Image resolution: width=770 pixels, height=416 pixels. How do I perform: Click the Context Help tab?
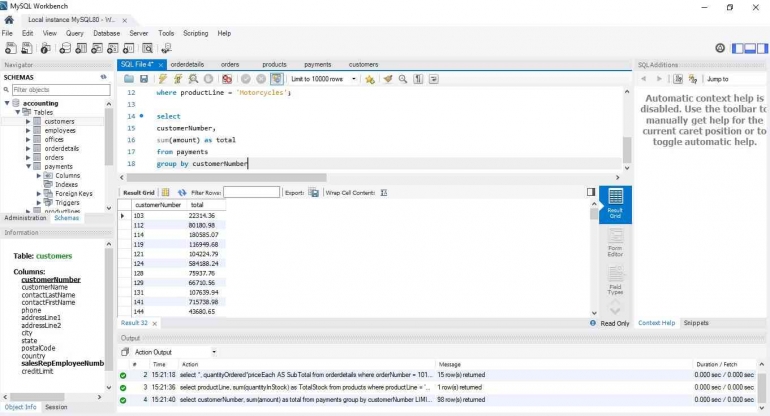pos(657,323)
